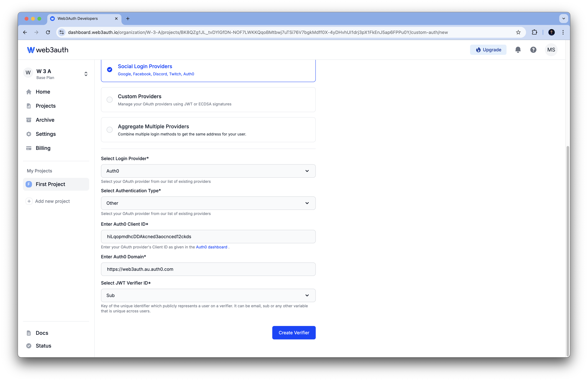Click the site information icon in address bar
The width and height of the screenshot is (588, 381).
coord(62,32)
